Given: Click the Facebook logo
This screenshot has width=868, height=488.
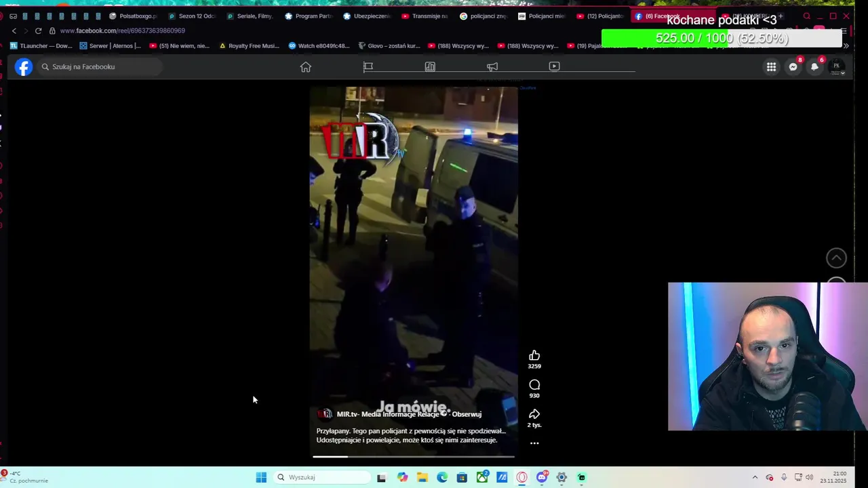Looking at the screenshot, I should click(24, 66).
